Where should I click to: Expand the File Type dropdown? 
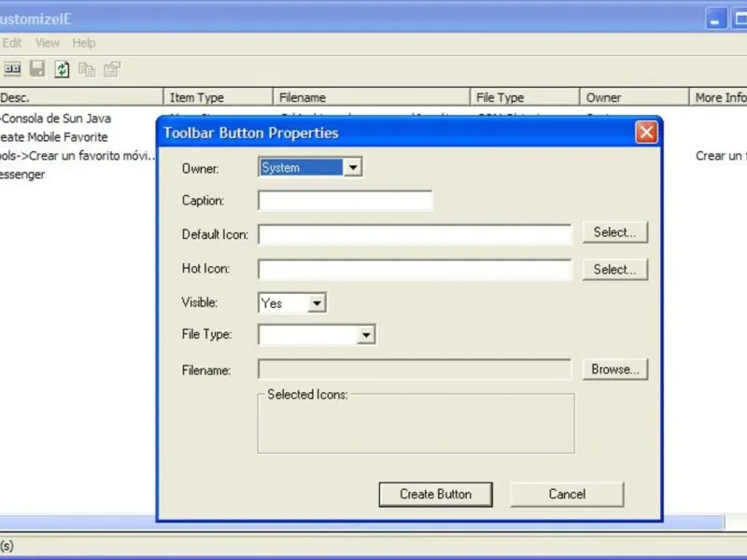point(366,335)
